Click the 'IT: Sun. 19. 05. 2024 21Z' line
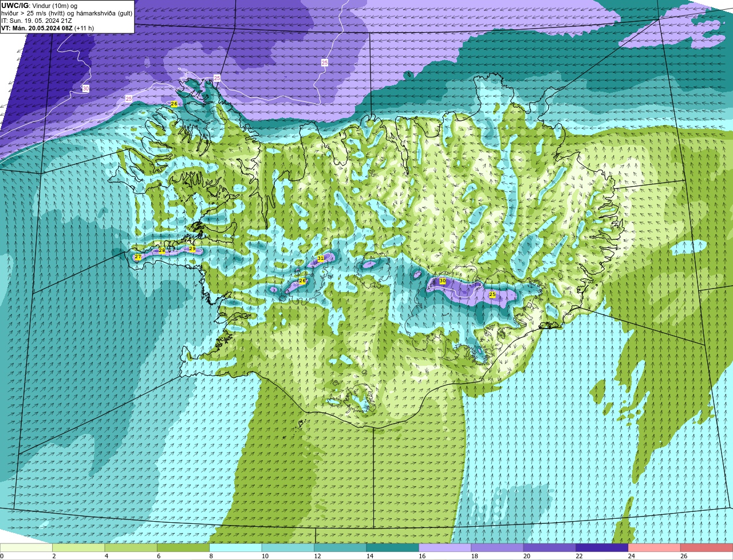The width and height of the screenshot is (733, 560). coord(37,21)
